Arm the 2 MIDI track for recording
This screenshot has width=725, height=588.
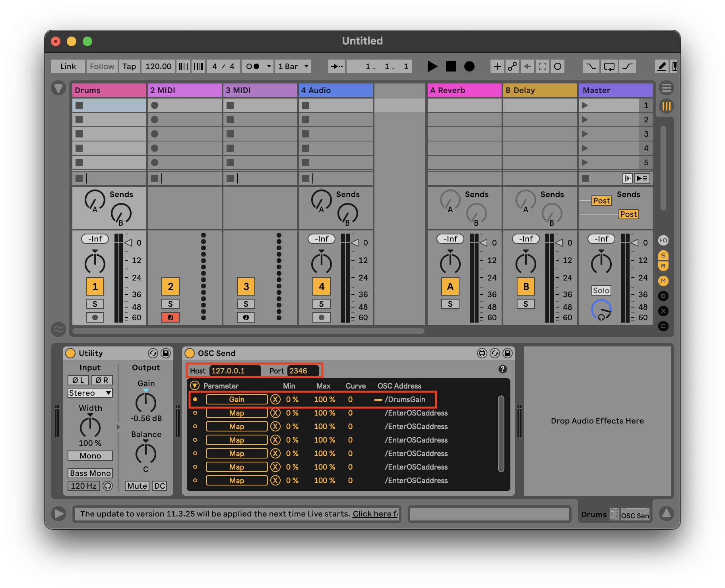170,317
